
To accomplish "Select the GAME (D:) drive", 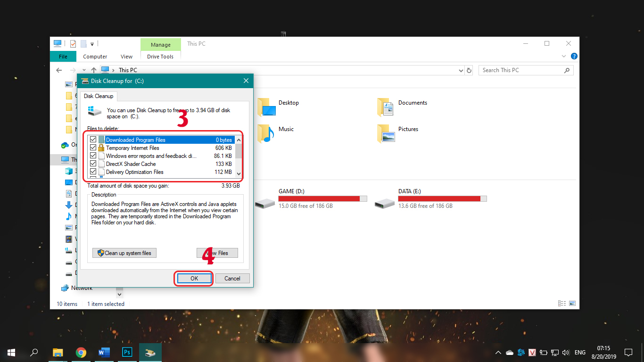I will pyautogui.click(x=311, y=198).
